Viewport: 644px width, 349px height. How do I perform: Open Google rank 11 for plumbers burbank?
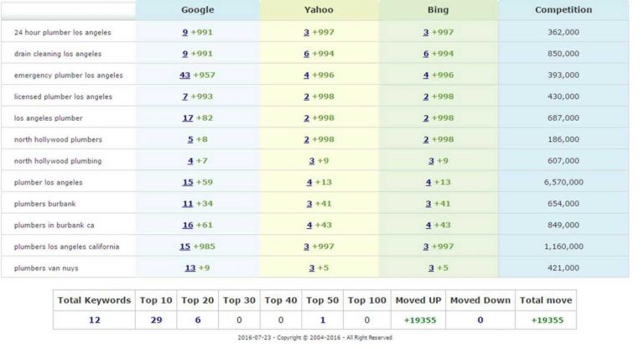188,204
